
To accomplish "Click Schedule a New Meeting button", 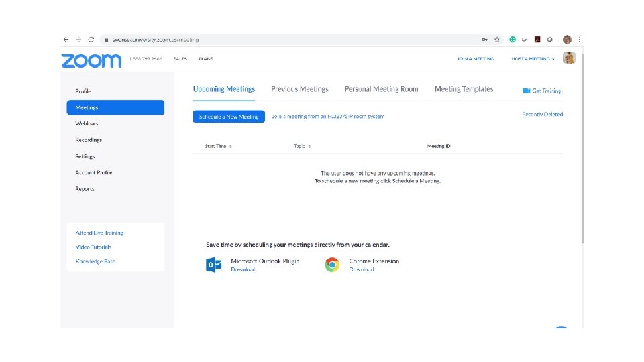I will (229, 117).
